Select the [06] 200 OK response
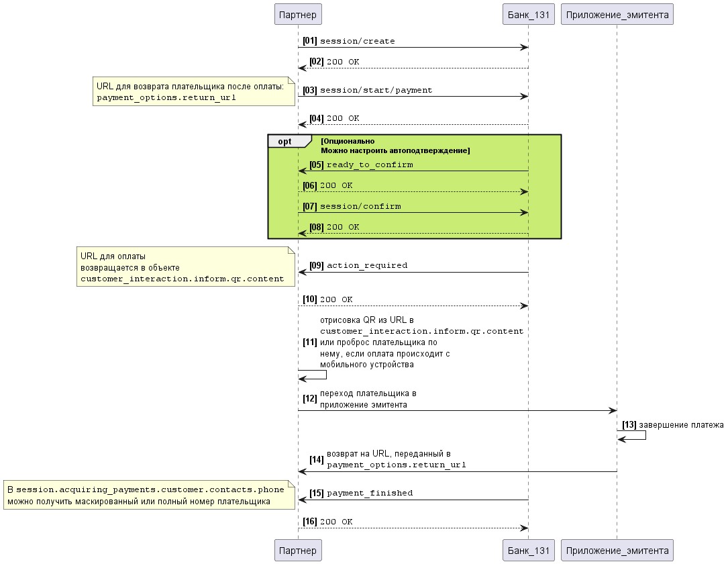Image resolution: width=728 pixels, height=564 pixels. pyautogui.click(x=328, y=185)
